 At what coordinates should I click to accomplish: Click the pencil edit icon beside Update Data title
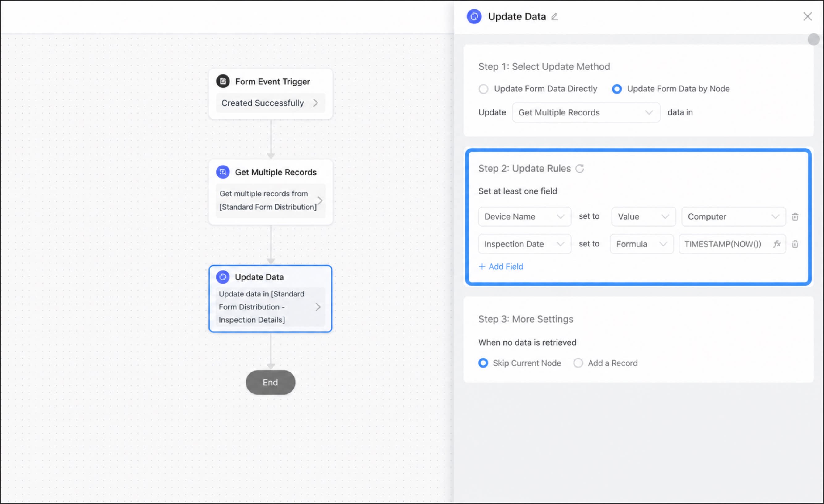tap(554, 16)
